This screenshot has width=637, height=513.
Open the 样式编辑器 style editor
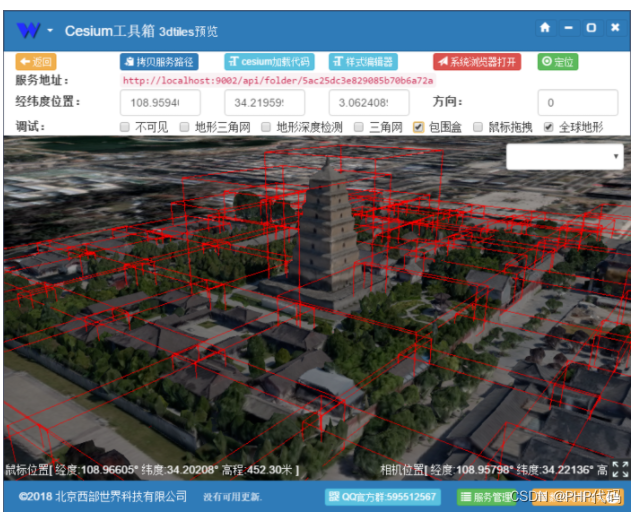[363, 62]
